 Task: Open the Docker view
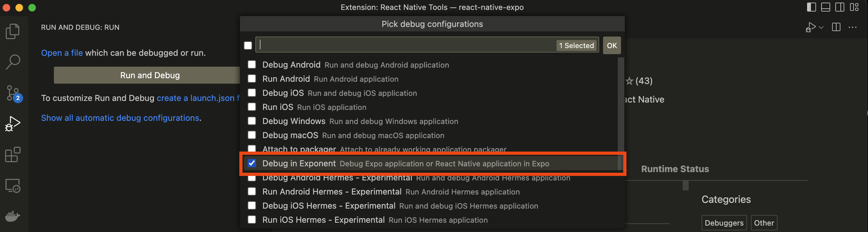(13, 216)
